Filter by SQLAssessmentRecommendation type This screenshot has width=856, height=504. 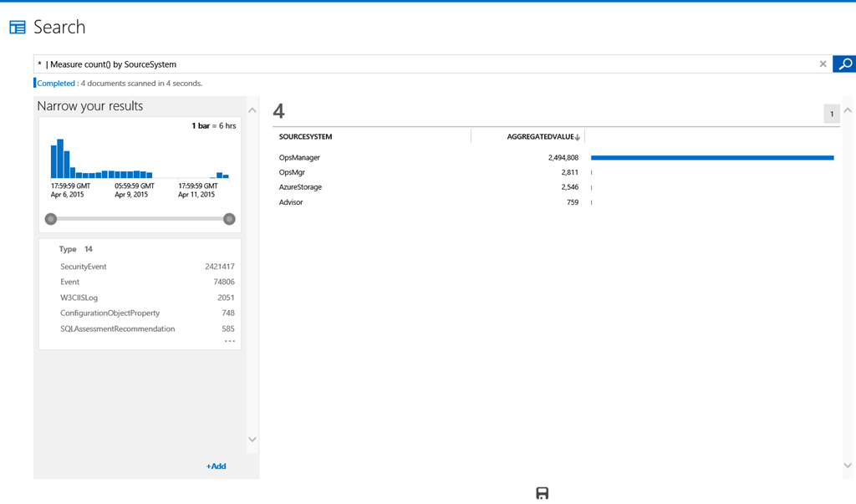click(118, 328)
